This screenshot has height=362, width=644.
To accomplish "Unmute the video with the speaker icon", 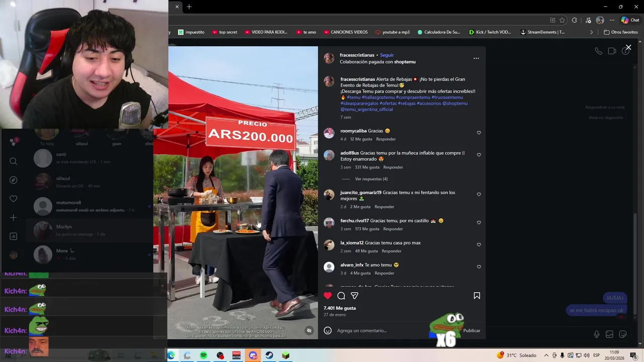I will tap(309, 330).
